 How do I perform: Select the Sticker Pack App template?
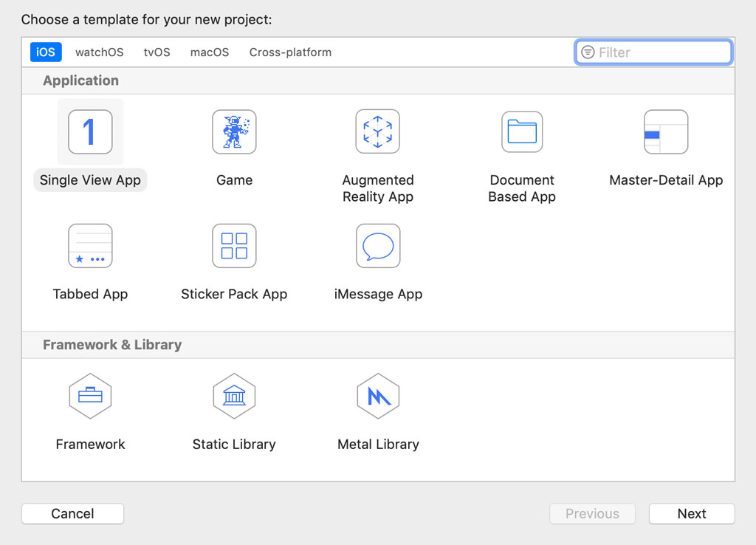(x=234, y=245)
